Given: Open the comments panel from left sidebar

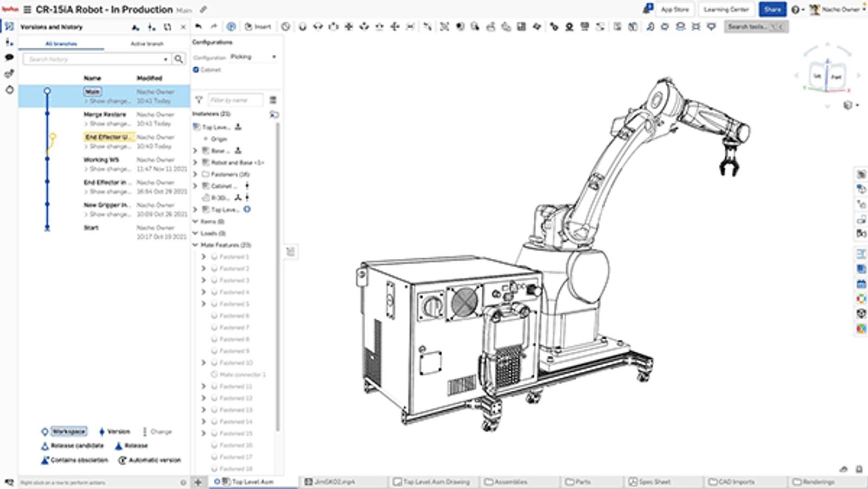Looking at the screenshot, I should click(x=9, y=57).
